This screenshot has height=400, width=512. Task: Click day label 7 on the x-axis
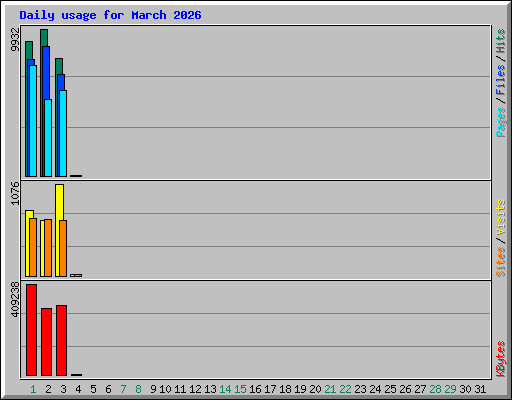(123, 389)
